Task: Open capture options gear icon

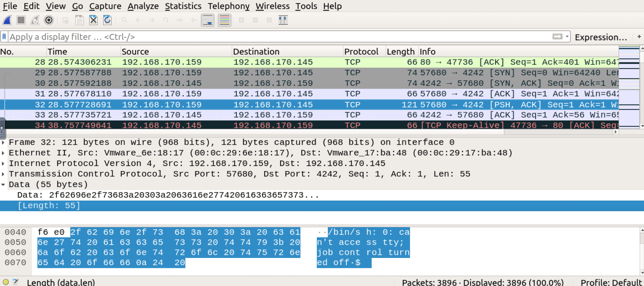Action: click(x=49, y=20)
